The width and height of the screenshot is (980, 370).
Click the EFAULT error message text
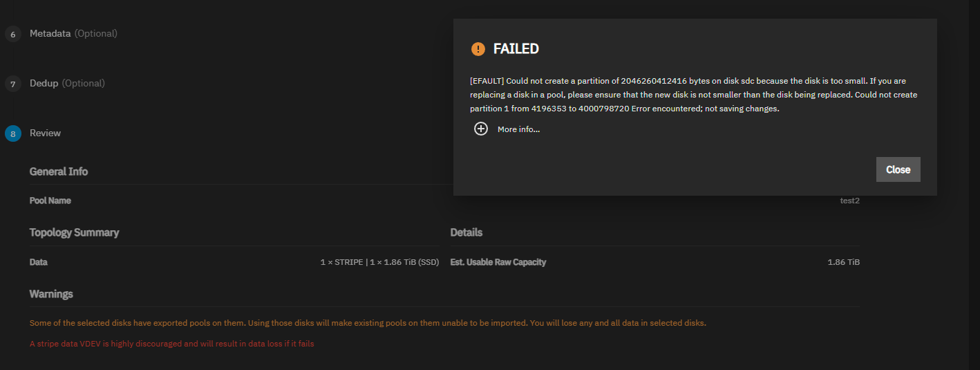tap(693, 95)
